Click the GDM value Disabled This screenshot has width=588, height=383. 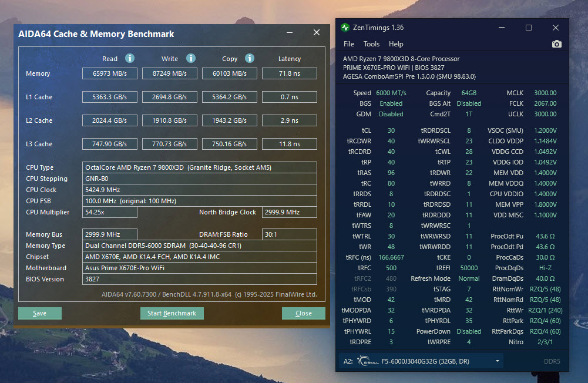tap(391, 113)
